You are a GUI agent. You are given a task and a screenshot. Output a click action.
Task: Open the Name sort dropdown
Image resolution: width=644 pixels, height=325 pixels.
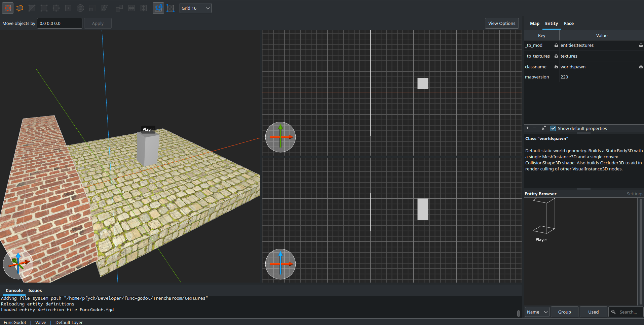(x=537, y=312)
